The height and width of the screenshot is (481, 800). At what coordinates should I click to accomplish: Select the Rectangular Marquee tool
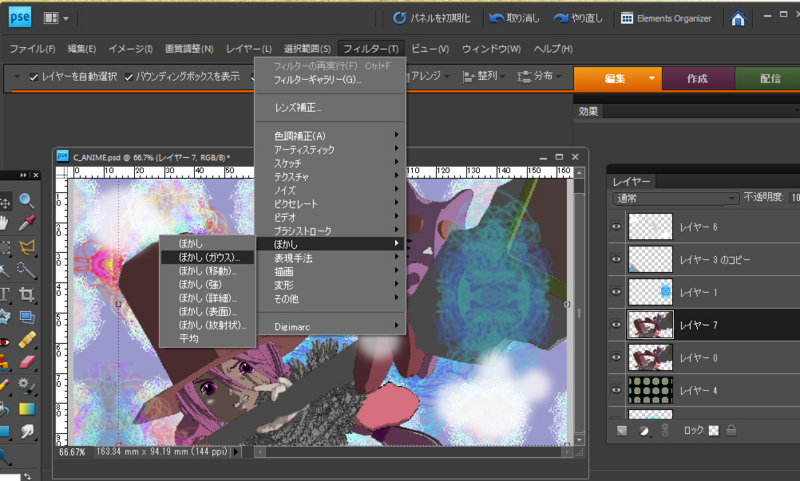(x=5, y=248)
